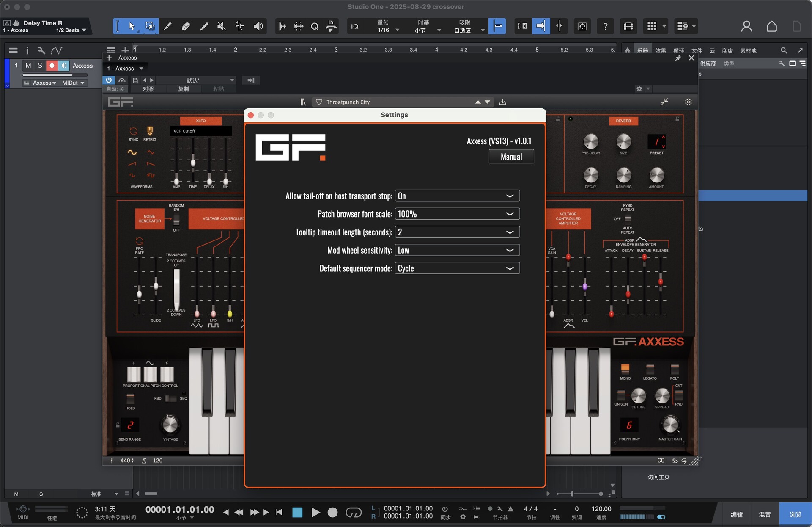Open the user account icon

(746, 26)
